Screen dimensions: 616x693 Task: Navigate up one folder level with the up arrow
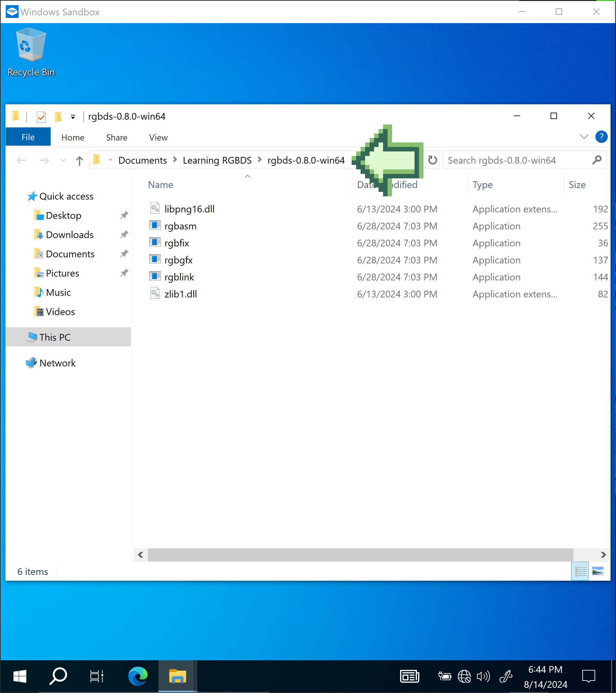click(79, 160)
